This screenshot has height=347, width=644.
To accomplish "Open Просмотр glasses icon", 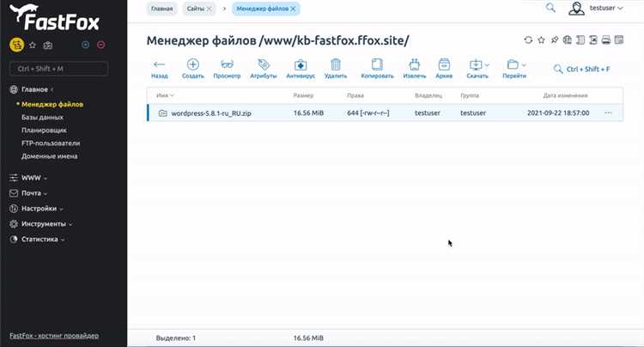I will coord(227,64).
